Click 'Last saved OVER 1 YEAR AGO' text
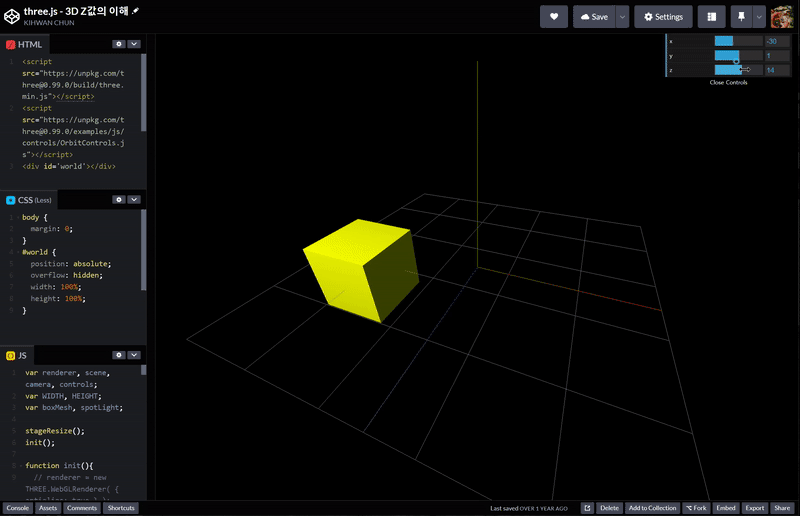 (x=529, y=508)
